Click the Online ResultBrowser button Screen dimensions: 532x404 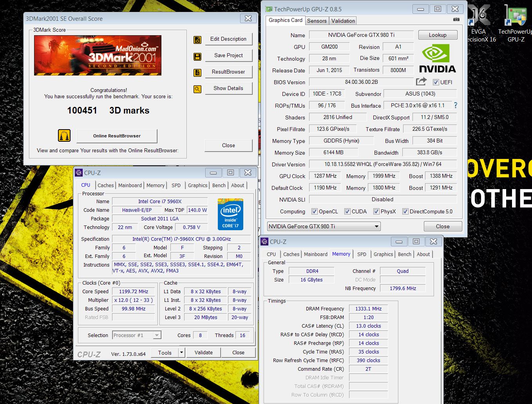click(117, 136)
